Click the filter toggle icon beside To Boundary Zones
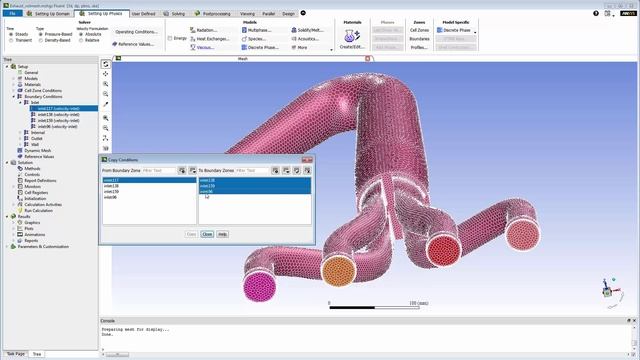 point(276,171)
